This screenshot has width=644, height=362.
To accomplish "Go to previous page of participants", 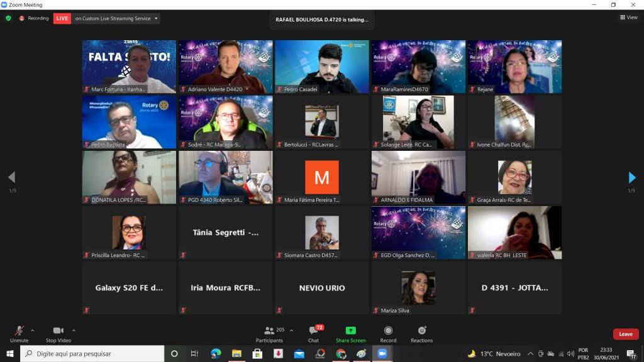I will pyautogui.click(x=11, y=178).
